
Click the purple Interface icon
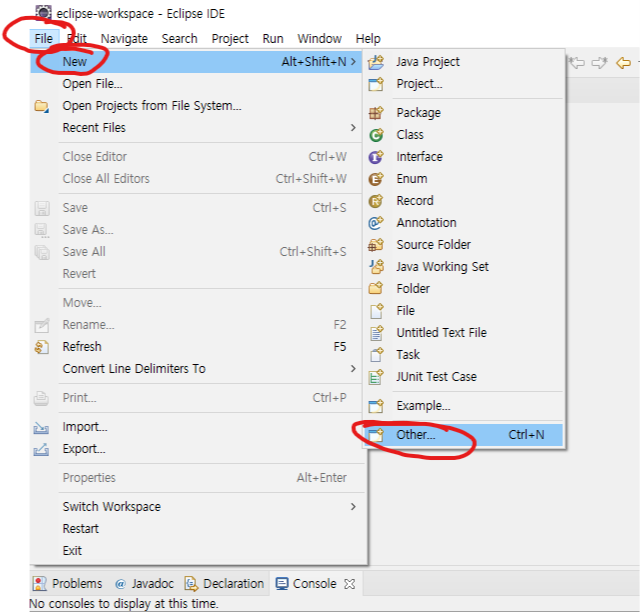pyautogui.click(x=376, y=157)
